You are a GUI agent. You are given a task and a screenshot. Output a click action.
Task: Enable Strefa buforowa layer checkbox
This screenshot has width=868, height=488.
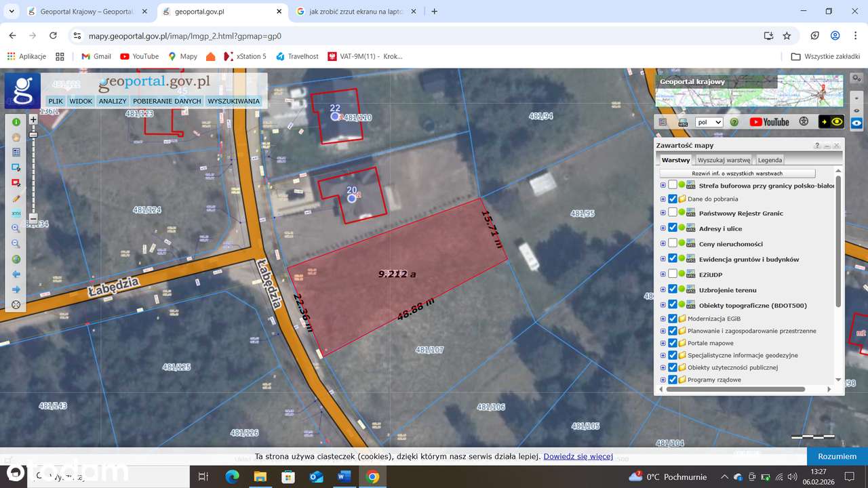click(x=673, y=185)
